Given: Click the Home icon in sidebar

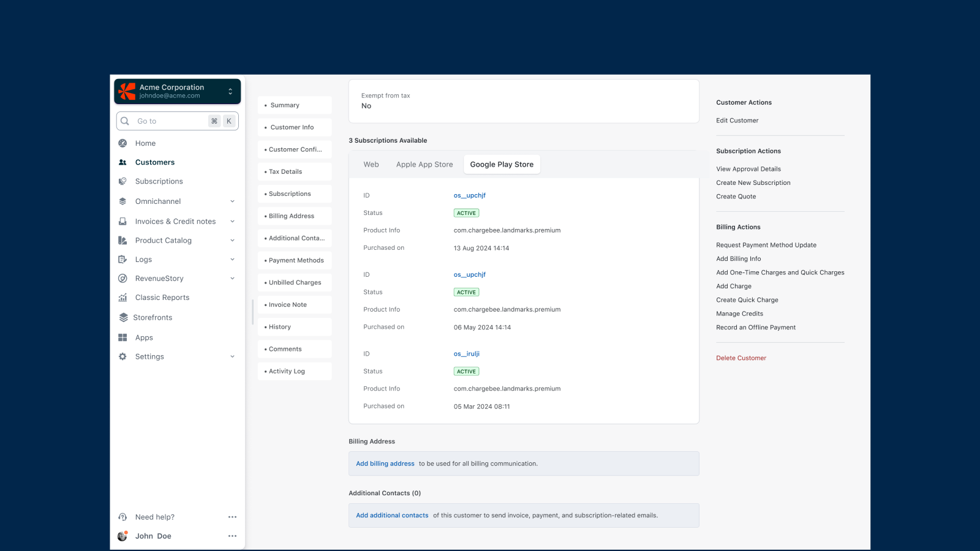Looking at the screenshot, I should click(123, 143).
